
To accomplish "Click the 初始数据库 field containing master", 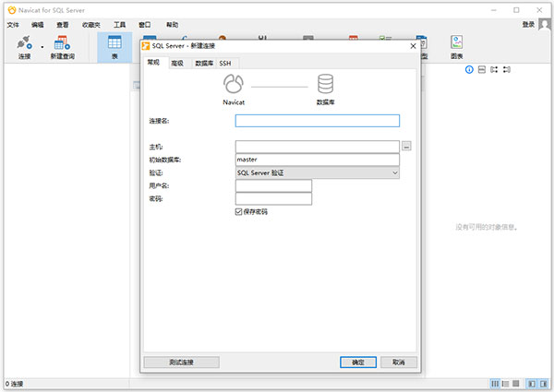I will click(x=318, y=160).
